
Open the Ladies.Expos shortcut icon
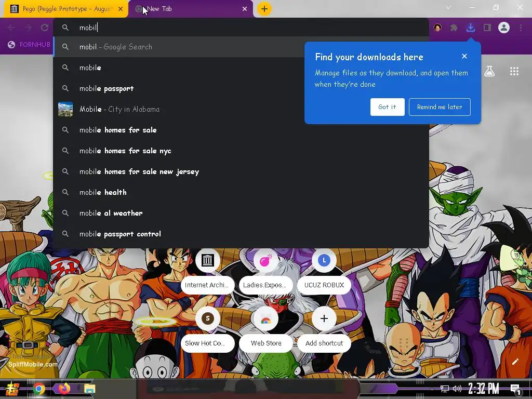[265, 261]
